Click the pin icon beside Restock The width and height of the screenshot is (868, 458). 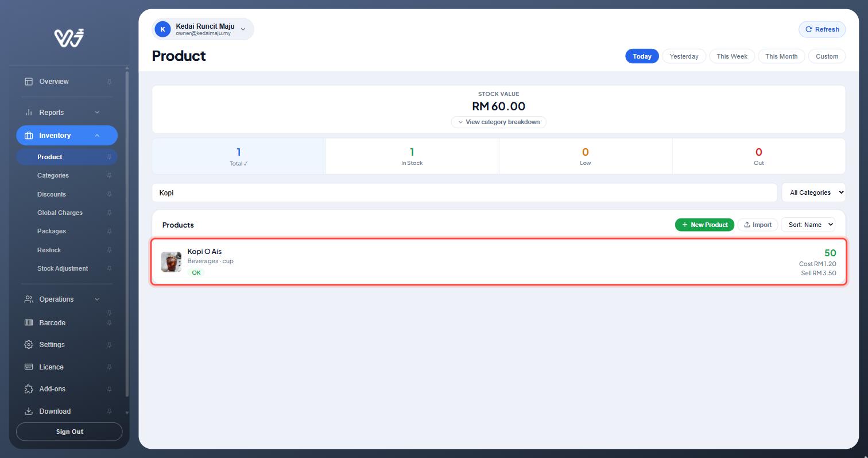pyautogui.click(x=109, y=250)
